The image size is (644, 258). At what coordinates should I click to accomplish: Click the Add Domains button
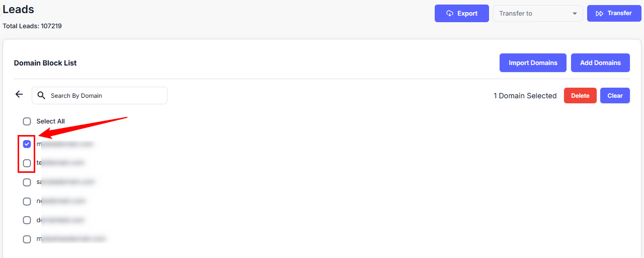(x=600, y=63)
